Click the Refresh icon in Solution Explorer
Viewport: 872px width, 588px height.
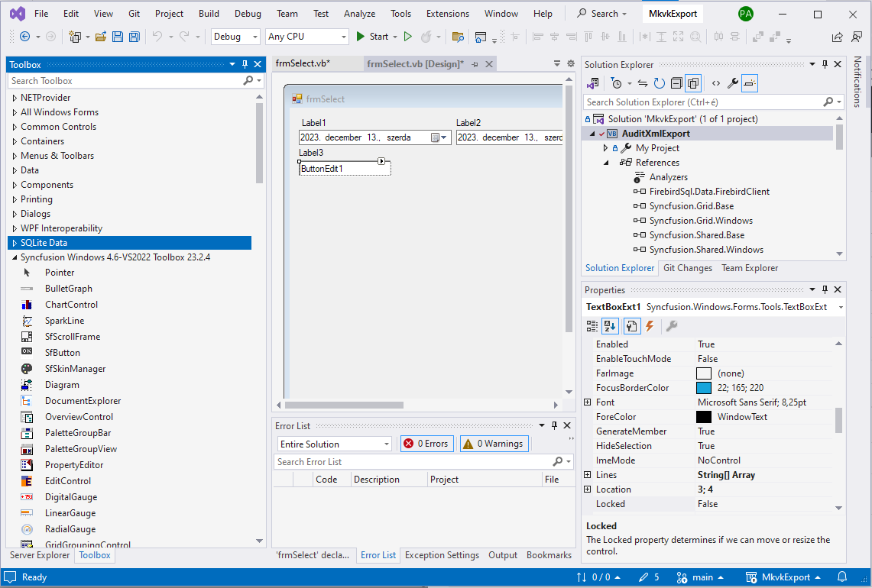click(x=659, y=83)
